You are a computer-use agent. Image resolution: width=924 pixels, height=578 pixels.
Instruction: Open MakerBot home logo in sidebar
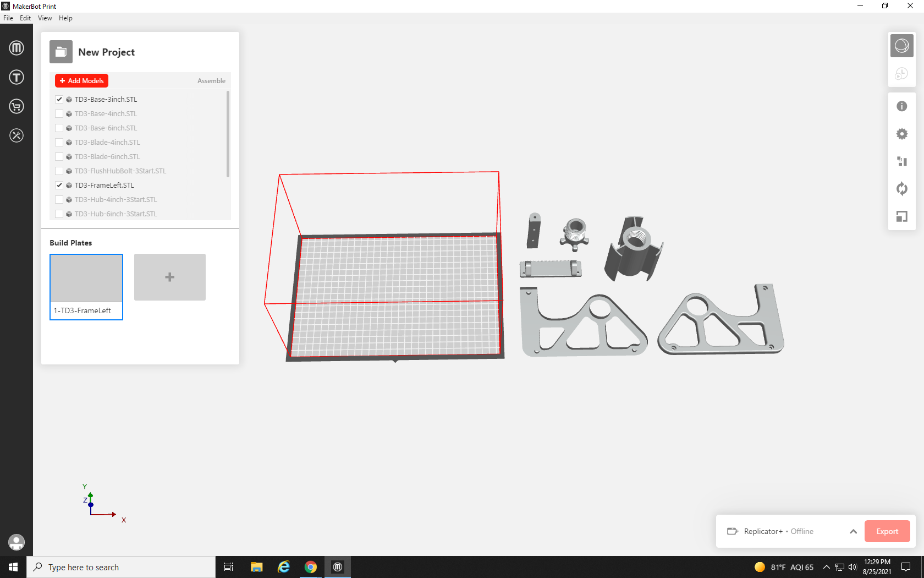(x=16, y=48)
